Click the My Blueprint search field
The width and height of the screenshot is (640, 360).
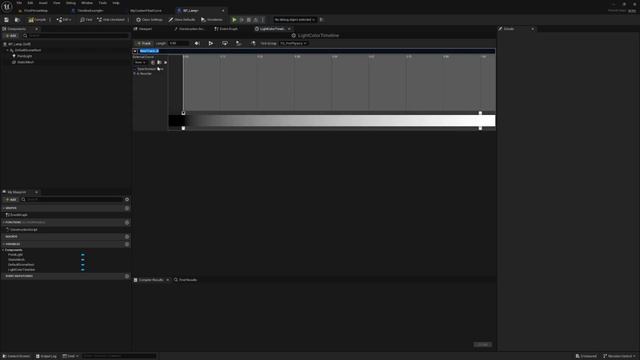click(71, 200)
